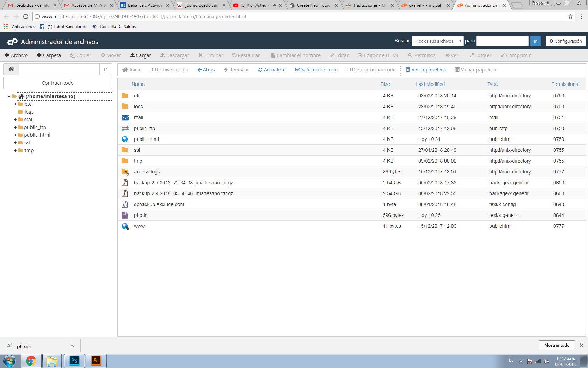The image size is (588, 368).
Task: Click the Cargar upload button
Action: click(141, 55)
